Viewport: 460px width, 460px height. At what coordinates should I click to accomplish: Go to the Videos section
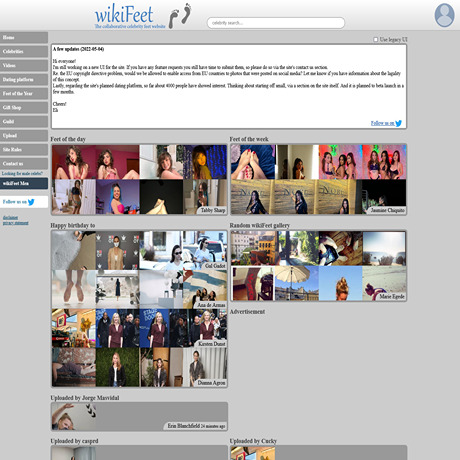click(24, 66)
